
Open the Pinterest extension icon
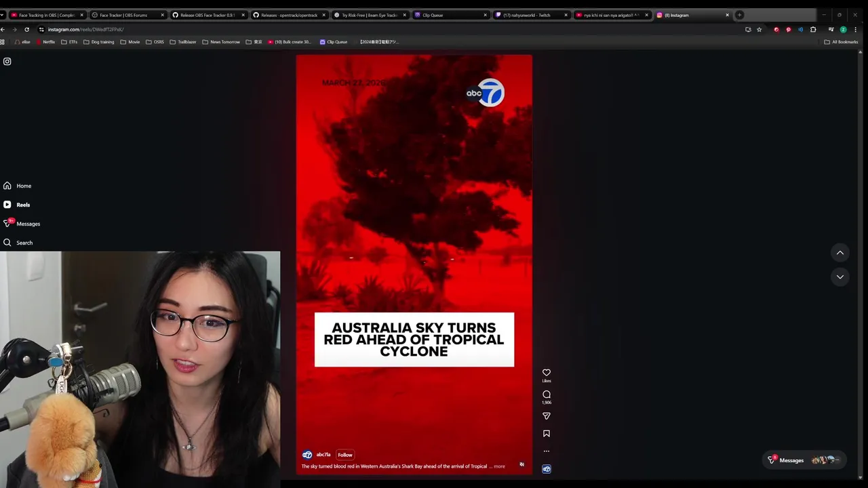click(788, 29)
